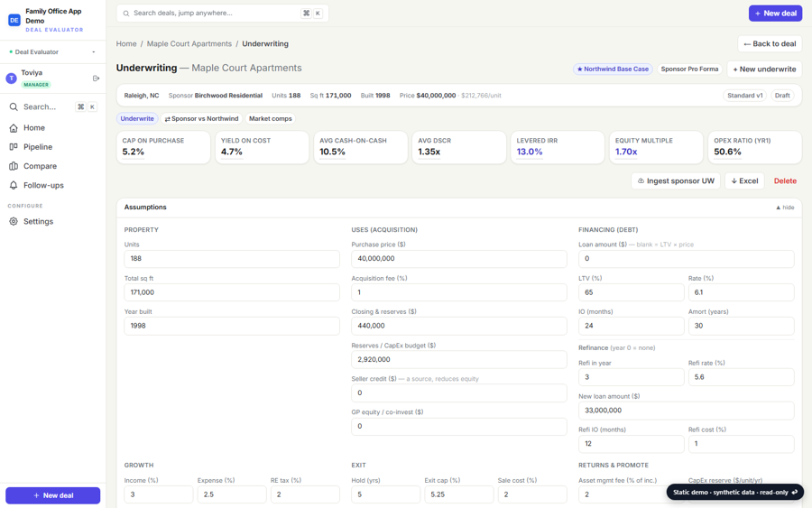The height and width of the screenshot is (508, 812).
Task: Click the DE app logo icon
Action: (14, 20)
